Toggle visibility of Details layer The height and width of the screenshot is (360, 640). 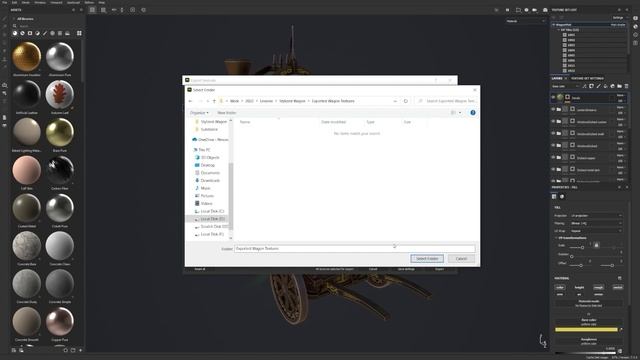pos(553,98)
